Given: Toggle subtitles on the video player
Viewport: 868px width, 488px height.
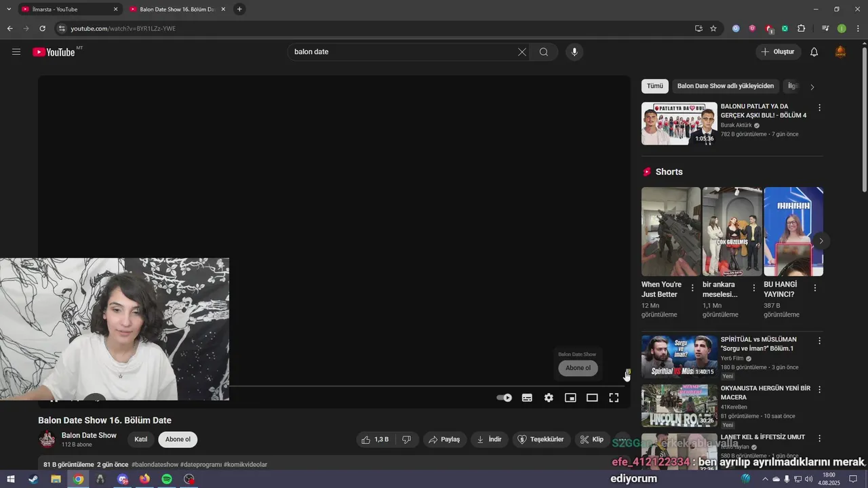Looking at the screenshot, I should [527, 398].
